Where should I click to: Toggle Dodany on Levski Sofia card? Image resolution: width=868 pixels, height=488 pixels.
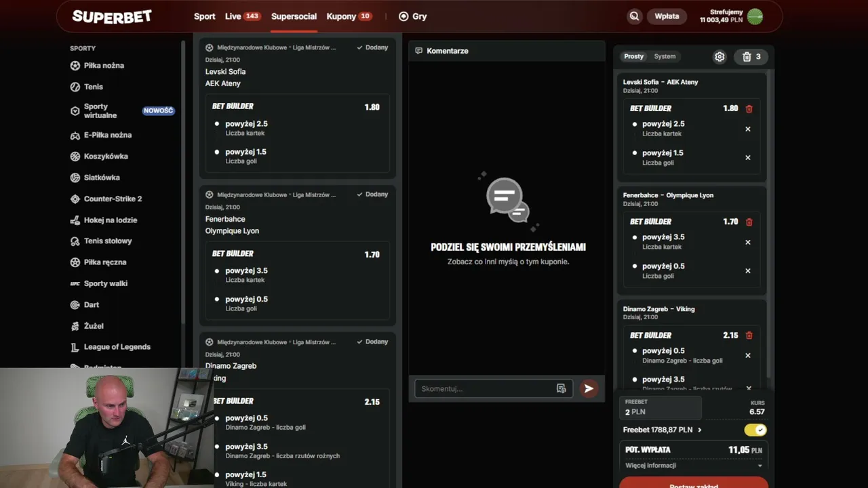[373, 47]
